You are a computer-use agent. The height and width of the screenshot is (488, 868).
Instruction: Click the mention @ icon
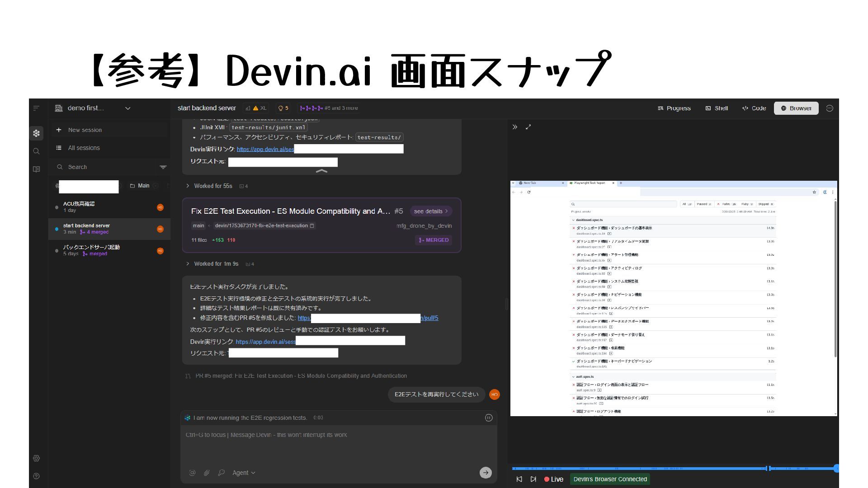[x=192, y=473]
